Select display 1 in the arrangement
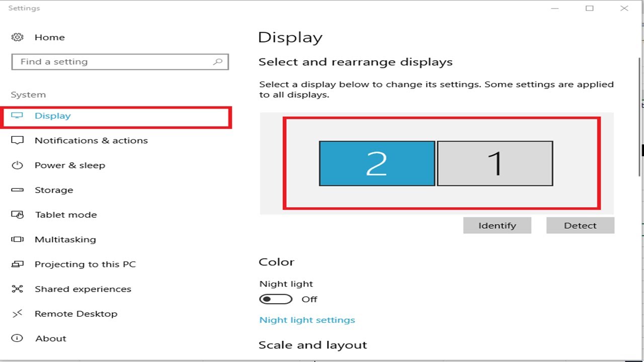644x362 pixels. pyautogui.click(x=495, y=163)
